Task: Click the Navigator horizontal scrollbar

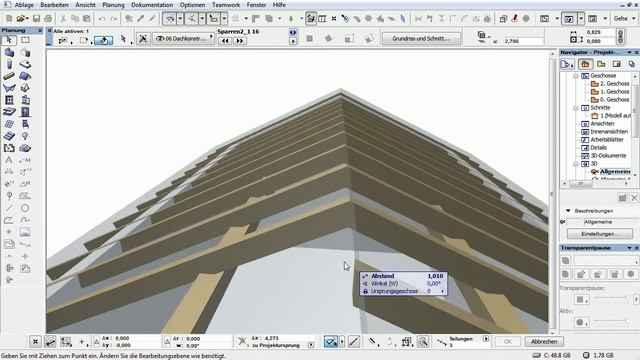Action: point(597,184)
